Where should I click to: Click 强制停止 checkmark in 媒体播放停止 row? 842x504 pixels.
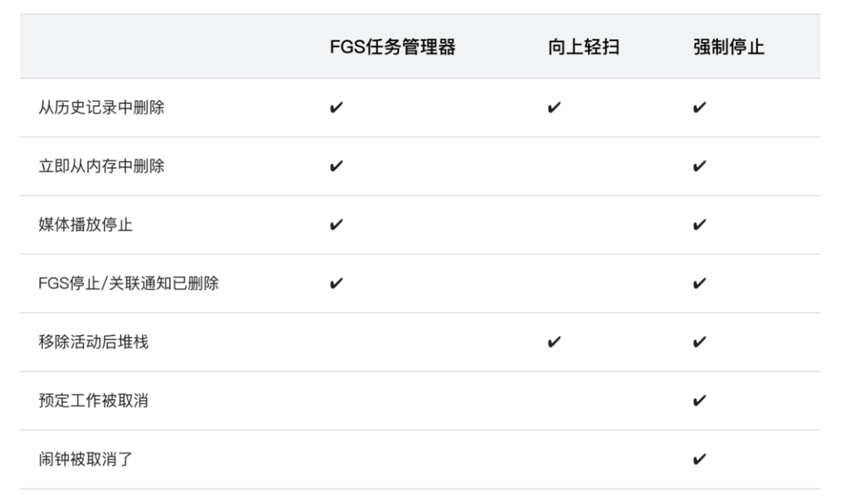point(699,224)
